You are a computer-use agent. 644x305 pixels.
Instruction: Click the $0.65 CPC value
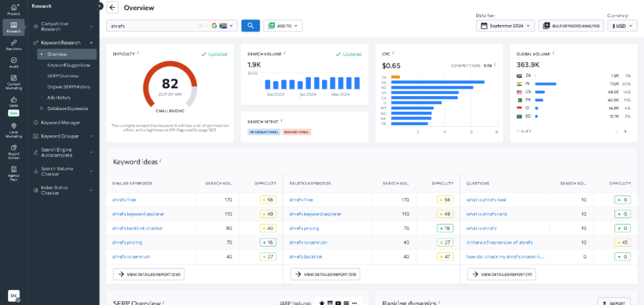391,65
